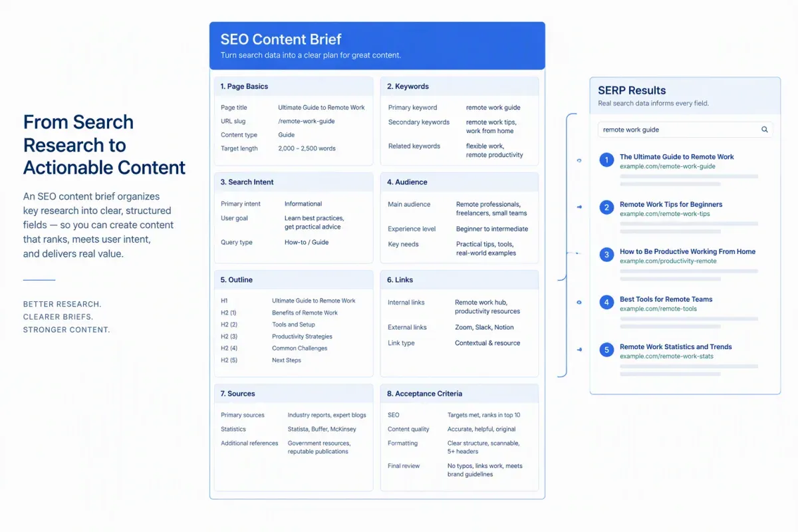Click internal links 'Remote work hub, productivity resources'
Viewport: 798px width, 532px height.
(x=487, y=307)
